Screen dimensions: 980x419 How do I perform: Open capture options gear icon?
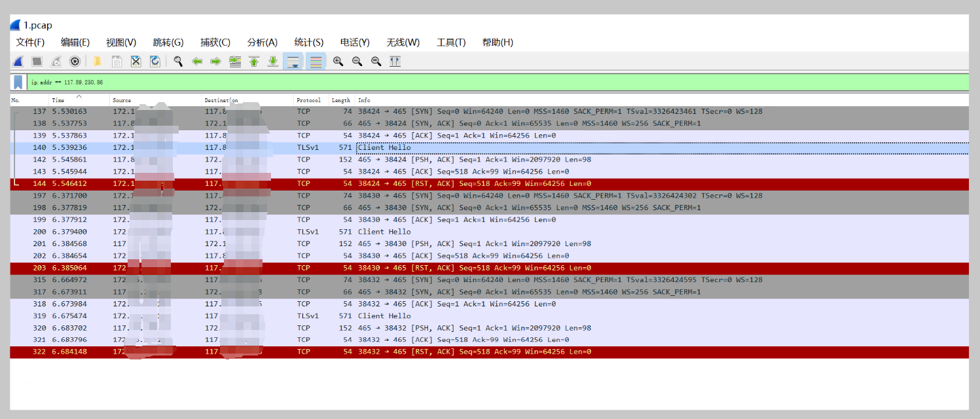(75, 62)
